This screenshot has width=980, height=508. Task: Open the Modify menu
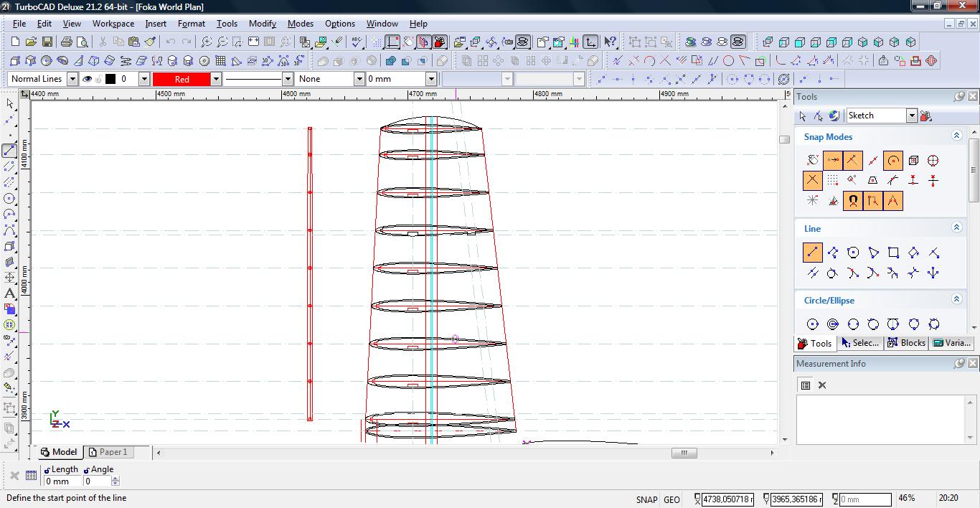(262, 23)
